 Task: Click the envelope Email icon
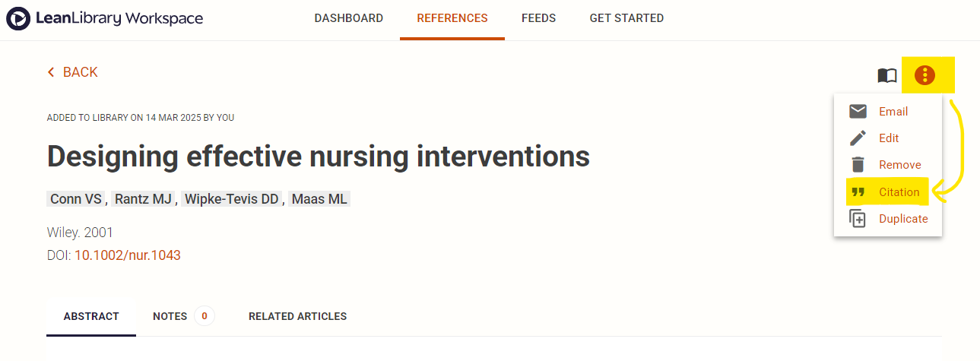tap(858, 112)
